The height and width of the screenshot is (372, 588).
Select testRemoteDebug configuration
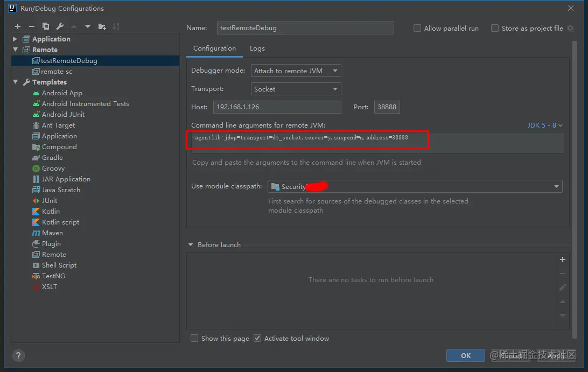coord(95,61)
